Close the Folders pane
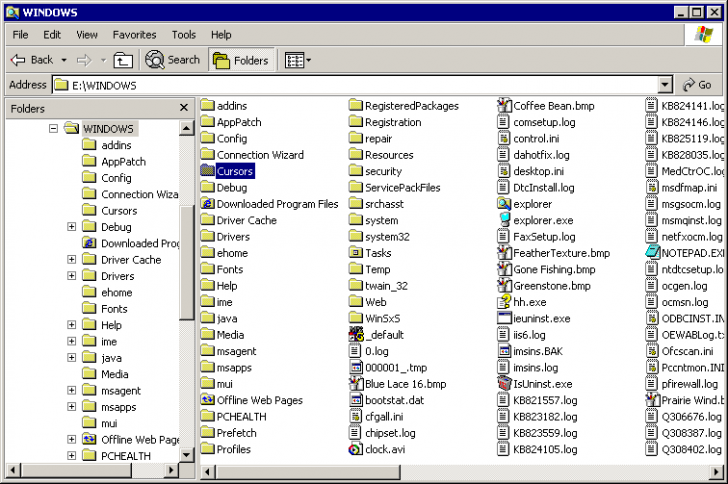Viewport: 728px width, 484px height. [x=184, y=108]
